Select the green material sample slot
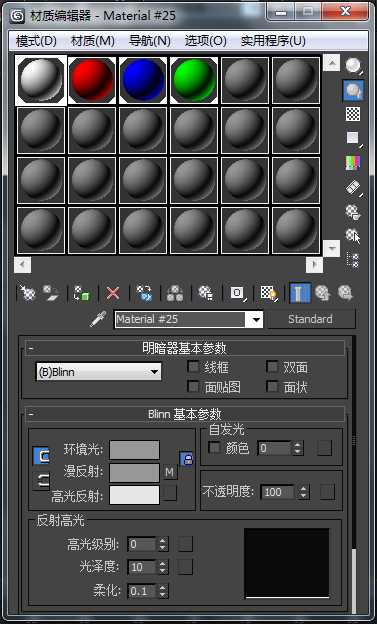This screenshot has height=624, width=377. 194,80
